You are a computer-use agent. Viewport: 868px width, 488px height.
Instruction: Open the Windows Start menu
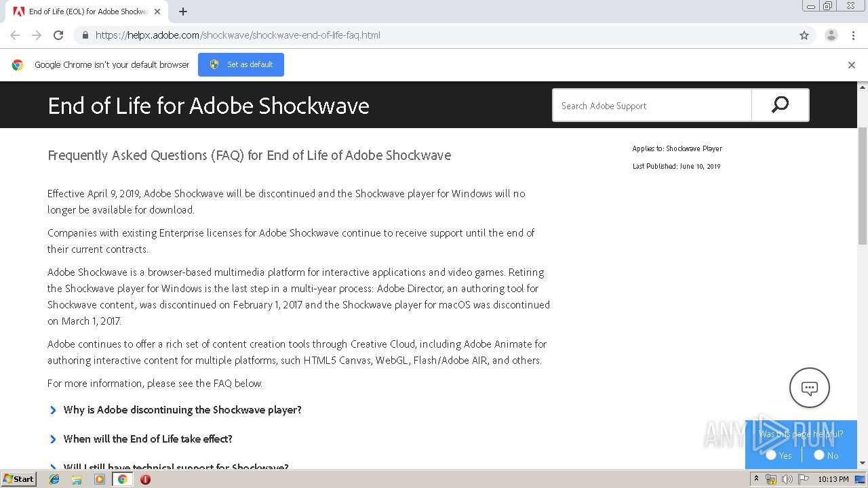19,479
